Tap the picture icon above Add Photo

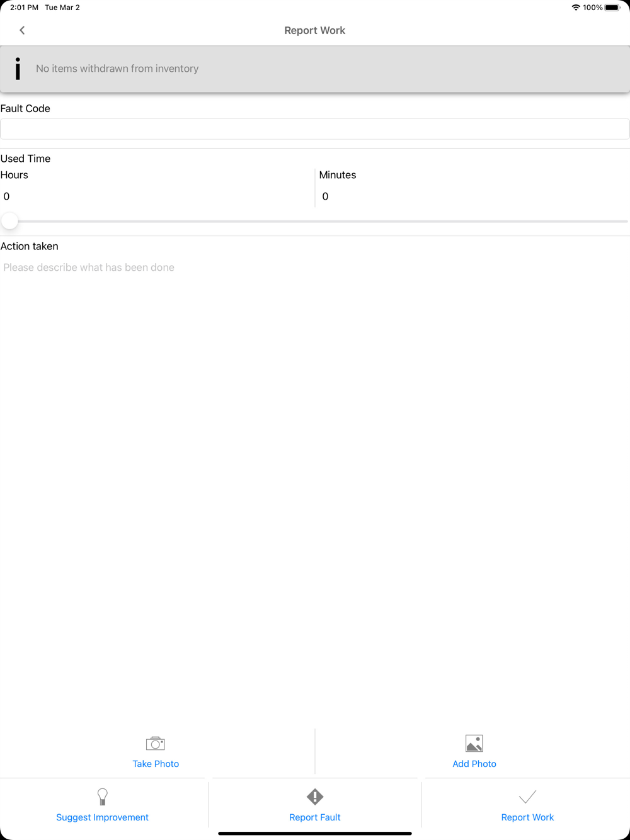pos(474,744)
